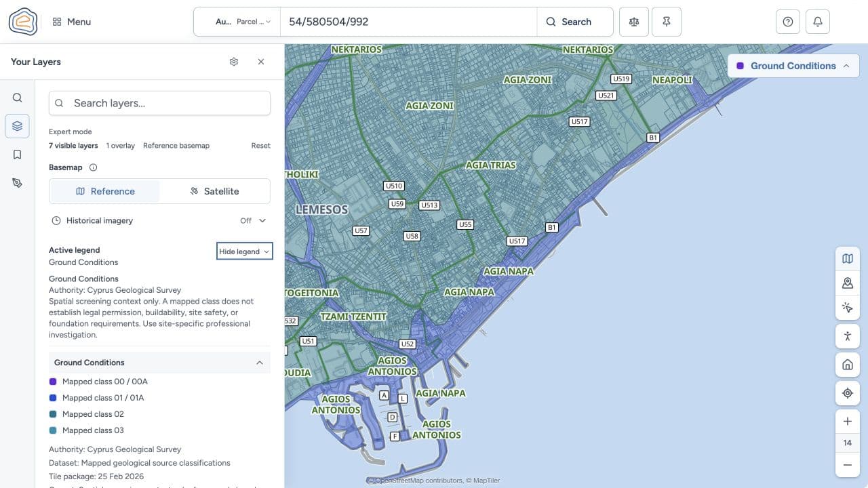Image resolution: width=868 pixels, height=488 pixels.
Task: Click the TZAMI TZENTIT map label
Action: (x=353, y=317)
